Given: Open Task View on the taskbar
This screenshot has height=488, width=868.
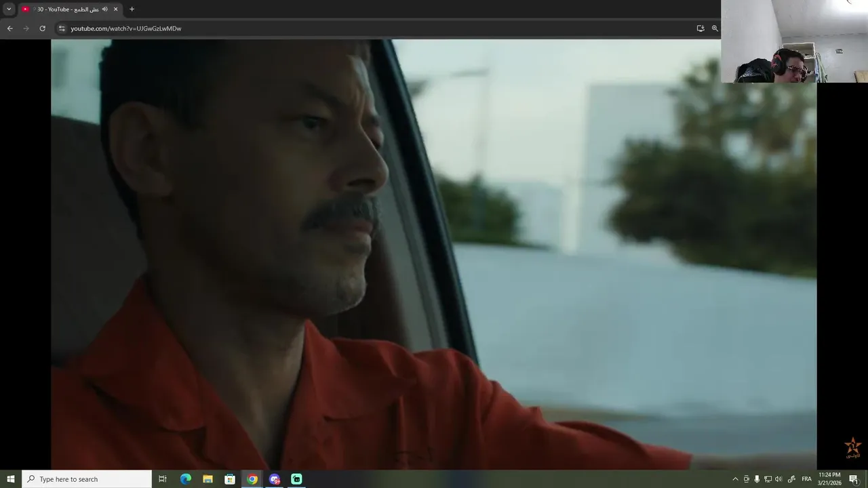Looking at the screenshot, I should click(163, 479).
